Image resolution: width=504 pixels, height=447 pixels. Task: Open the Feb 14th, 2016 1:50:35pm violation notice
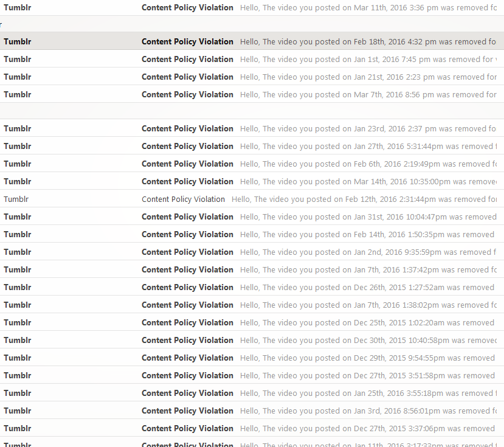252,234
